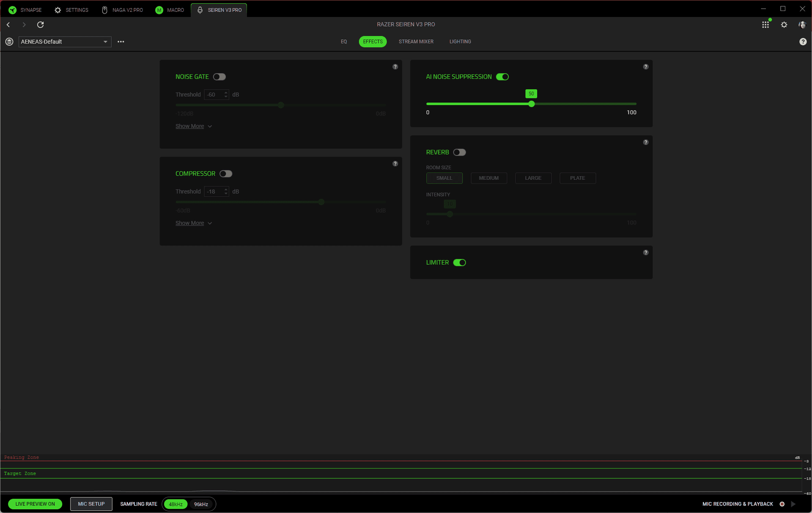Play back the mic recording
Screen dimensions: 812x513
point(793,504)
